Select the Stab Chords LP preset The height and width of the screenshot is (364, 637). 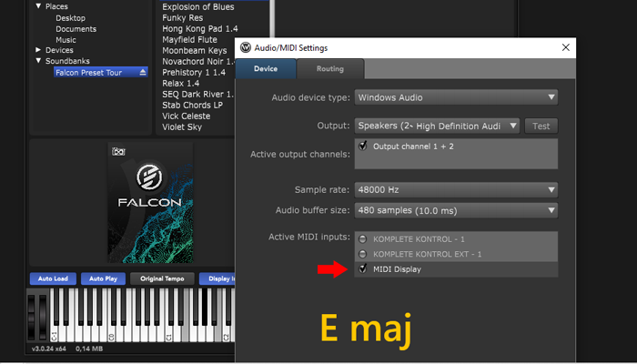click(192, 106)
